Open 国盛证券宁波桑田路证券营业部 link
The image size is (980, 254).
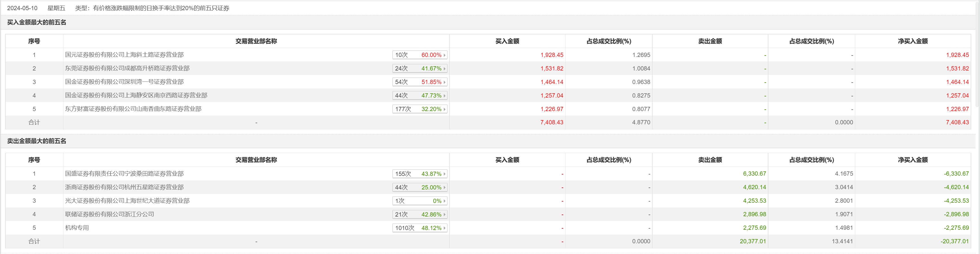pos(124,174)
